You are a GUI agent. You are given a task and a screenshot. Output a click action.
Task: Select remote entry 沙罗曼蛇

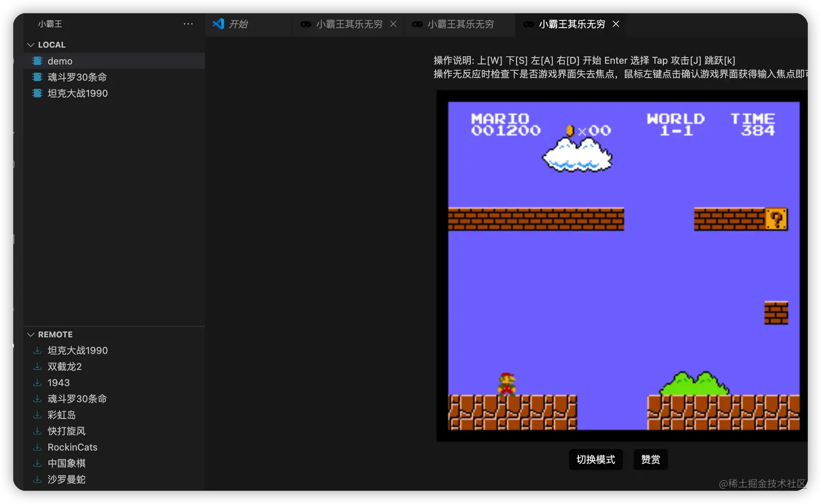point(115,480)
